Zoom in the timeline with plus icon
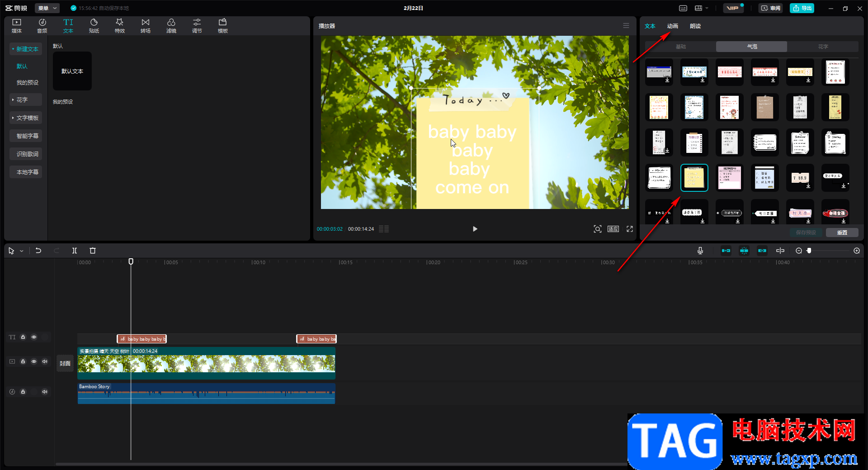Screen dimensions: 868x470 [x=857, y=251]
